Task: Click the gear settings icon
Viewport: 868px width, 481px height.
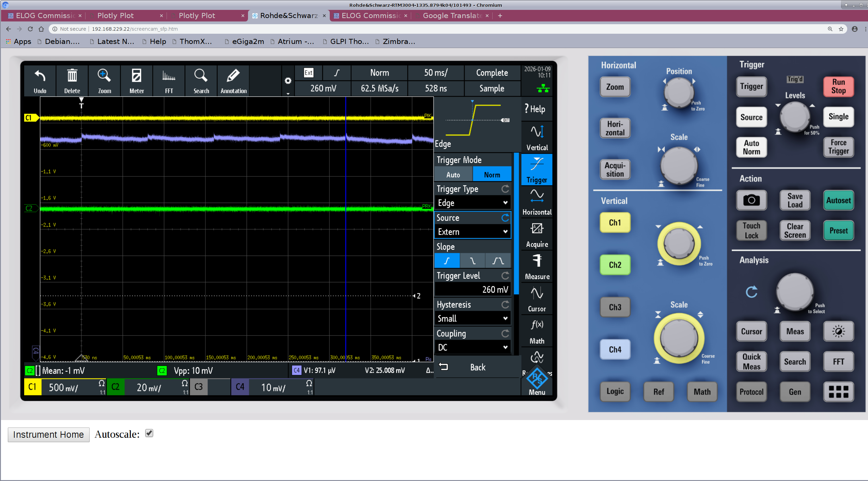Action: [288, 81]
